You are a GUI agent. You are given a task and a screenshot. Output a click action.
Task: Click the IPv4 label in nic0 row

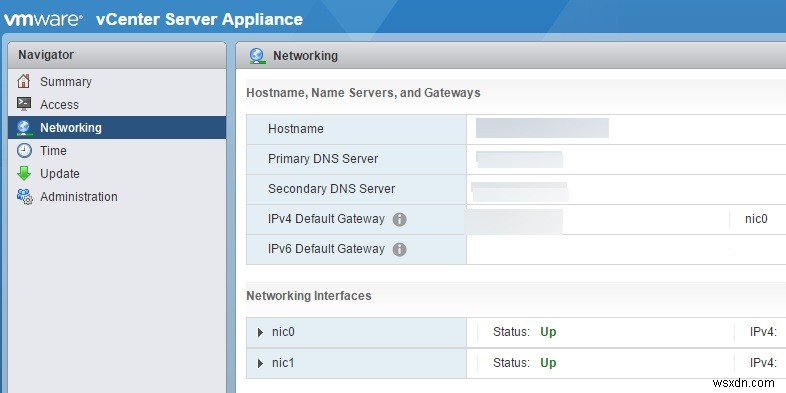pos(763,332)
